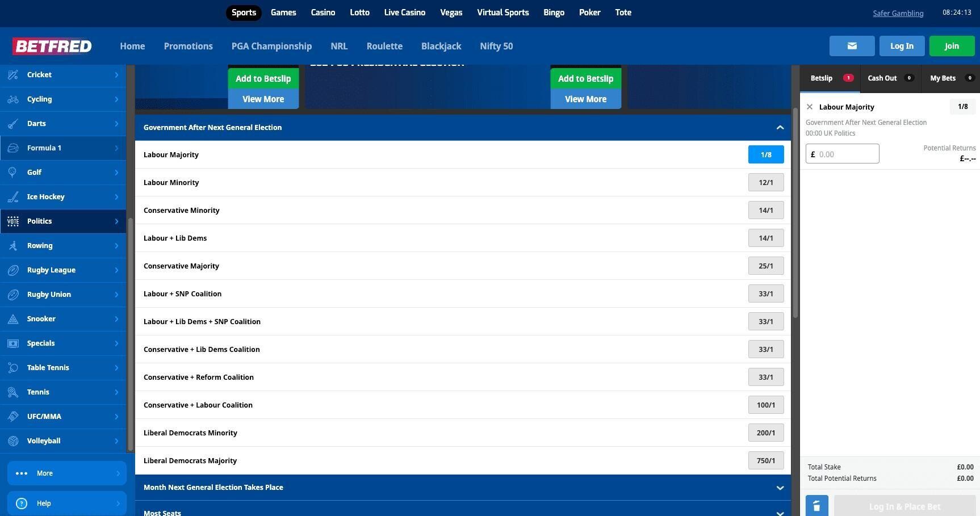Collapse Government After Next General Election section
Image resolution: width=980 pixels, height=516 pixels.
[x=780, y=128]
